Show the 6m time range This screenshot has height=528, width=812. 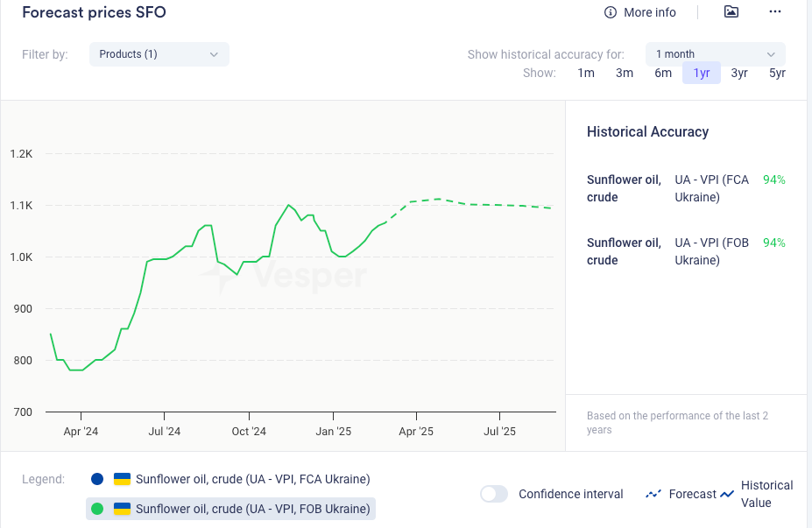coord(663,73)
